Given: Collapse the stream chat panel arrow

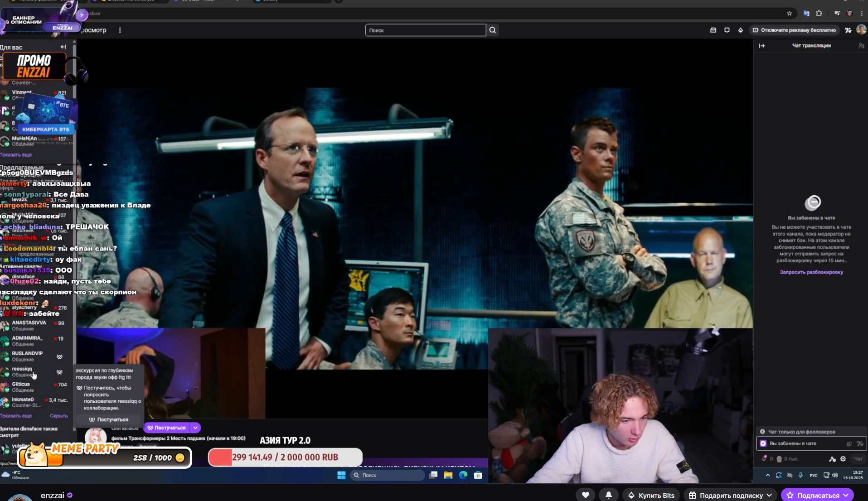Looking at the screenshot, I should (762, 46).
